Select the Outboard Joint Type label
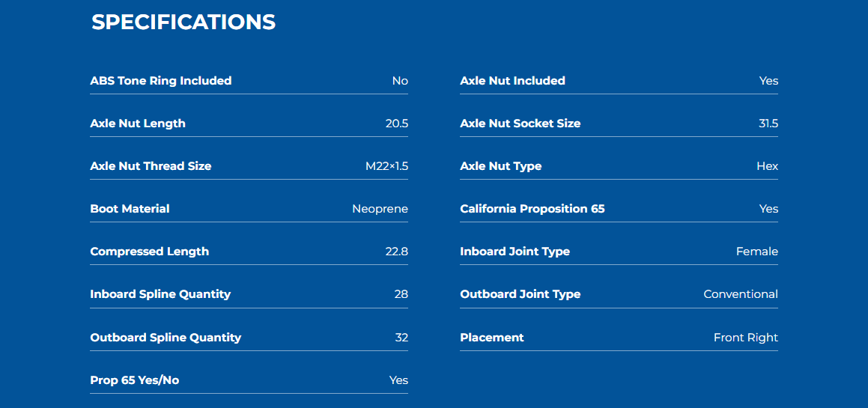This screenshot has width=868, height=408. pyautogui.click(x=521, y=294)
